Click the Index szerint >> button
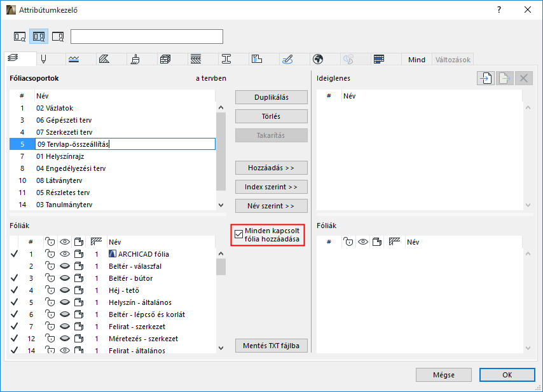543x392 pixels. [x=271, y=187]
